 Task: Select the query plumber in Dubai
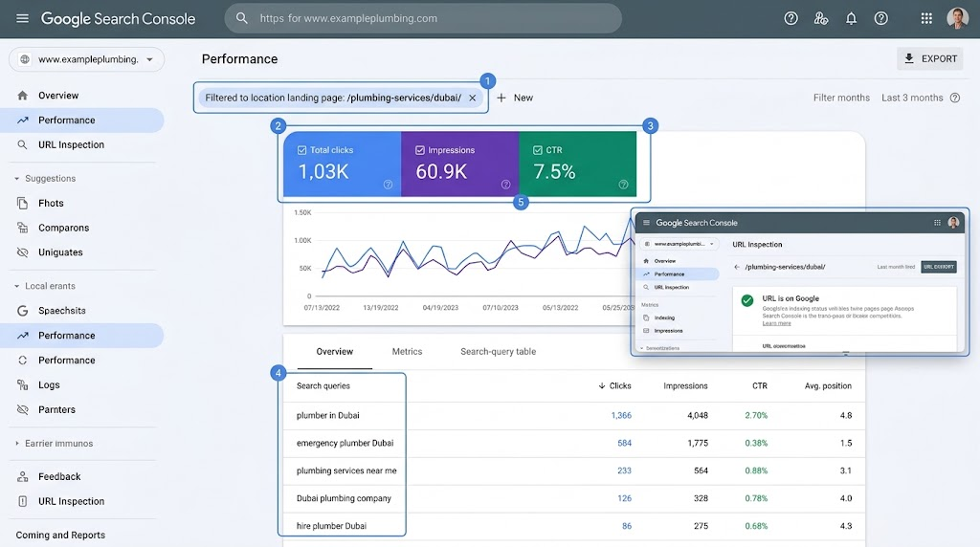(328, 415)
